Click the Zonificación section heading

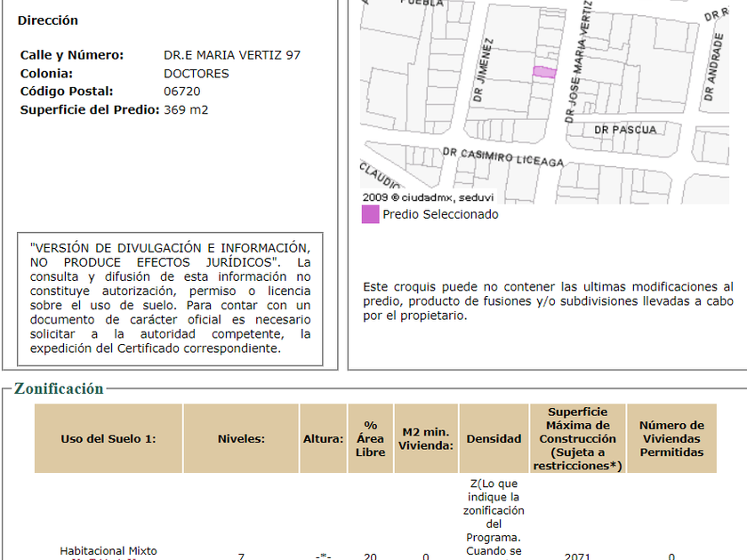point(59,388)
